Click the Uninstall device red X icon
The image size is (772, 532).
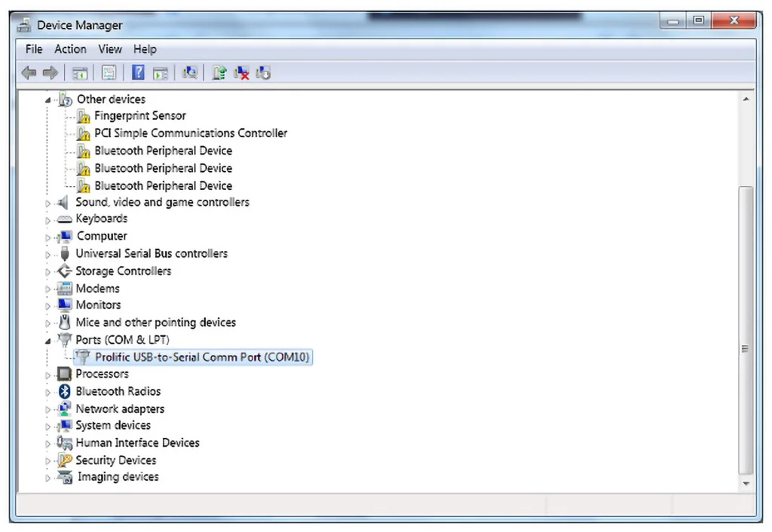[241, 73]
